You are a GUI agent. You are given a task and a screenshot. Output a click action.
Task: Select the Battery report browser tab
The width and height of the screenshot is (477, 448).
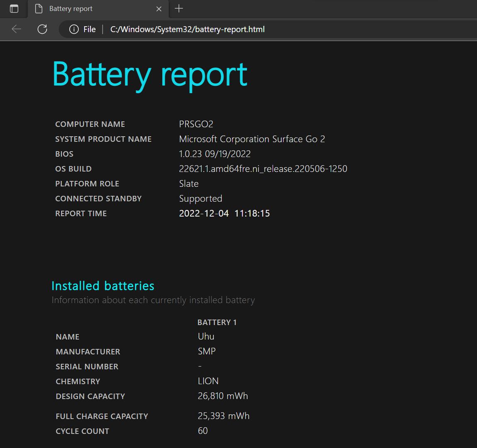(x=83, y=9)
